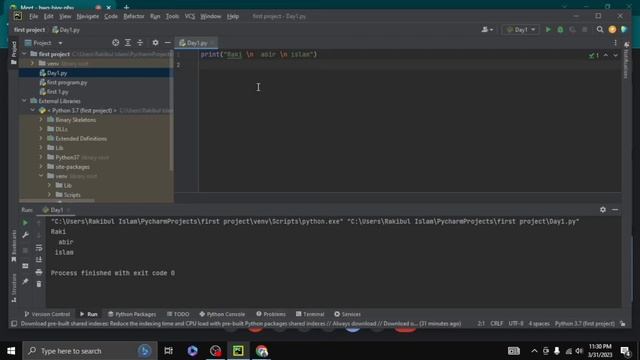Collapse the first project root folder

(x=24, y=54)
